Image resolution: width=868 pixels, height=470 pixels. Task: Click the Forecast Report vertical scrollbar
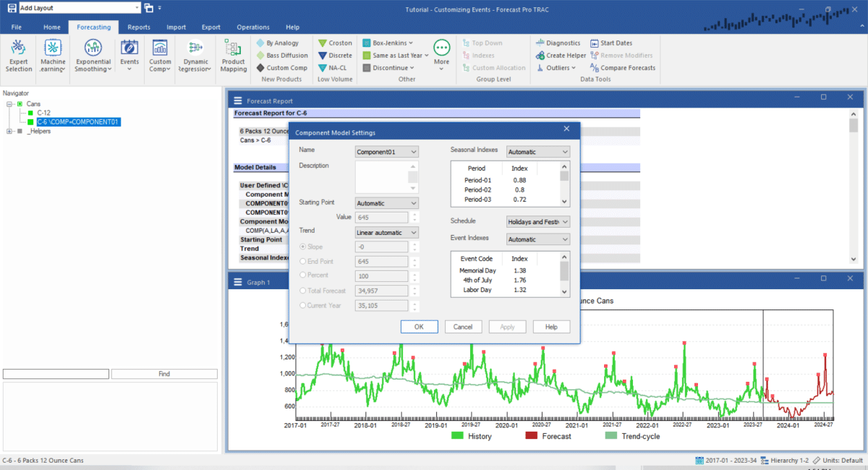click(x=853, y=188)
